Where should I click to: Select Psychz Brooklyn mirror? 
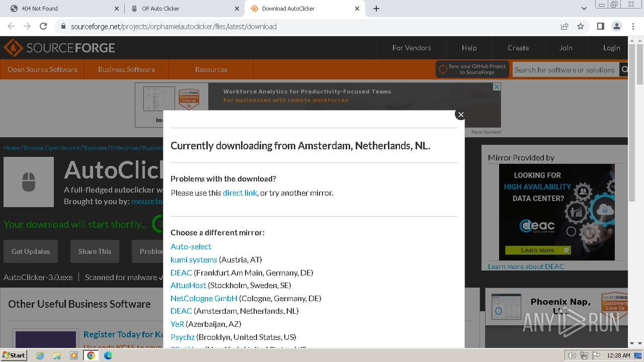pos(183,337)
